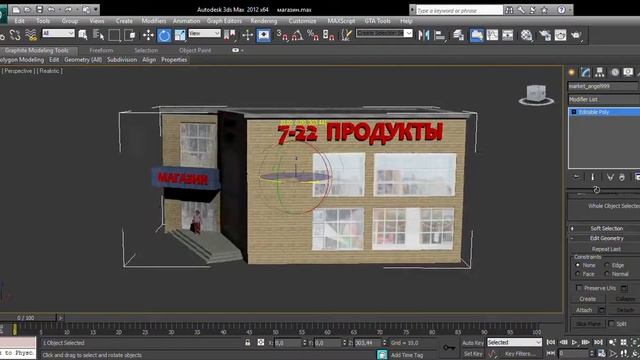Open the Manage Layers icon
Viewport: 640px width, 360px height.
[x=459, y=36]
